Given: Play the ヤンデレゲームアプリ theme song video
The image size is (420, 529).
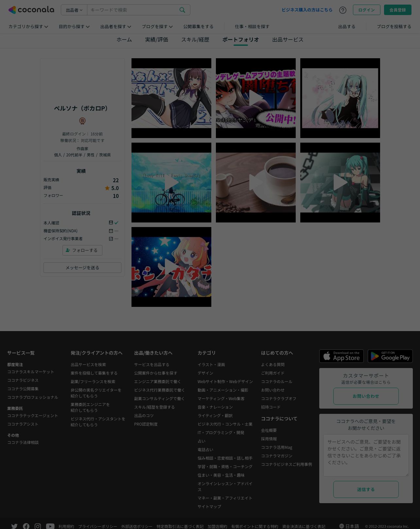Looking at the screenshot, I should coord(256,98).
